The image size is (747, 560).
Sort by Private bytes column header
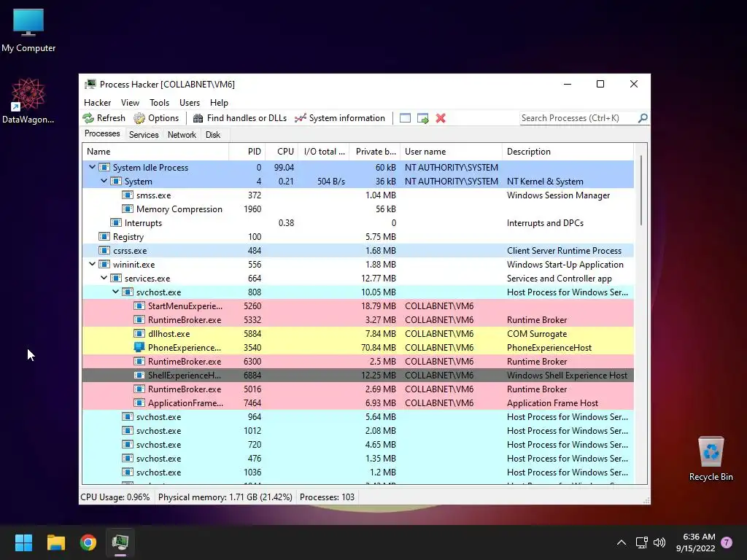coord(375,152)
